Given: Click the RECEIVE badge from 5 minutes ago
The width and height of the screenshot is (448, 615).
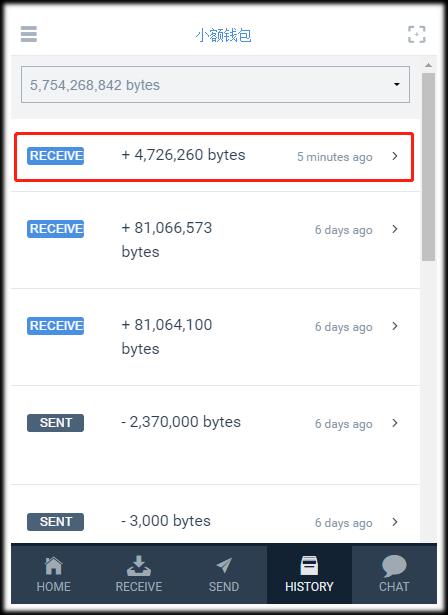Looking at the screenshot, I should pyautogui.click(x=55, y=156).
